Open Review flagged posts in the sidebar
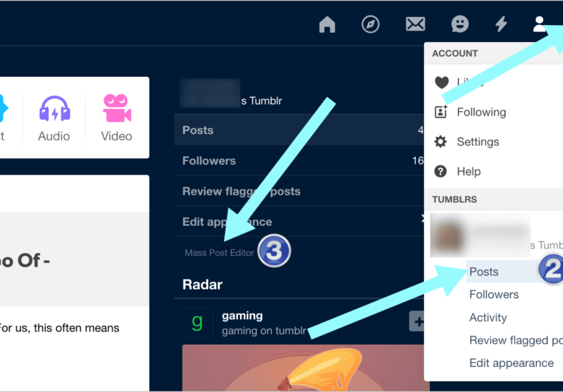This screenshot has height=392, width=563. (x=299, y=191)
